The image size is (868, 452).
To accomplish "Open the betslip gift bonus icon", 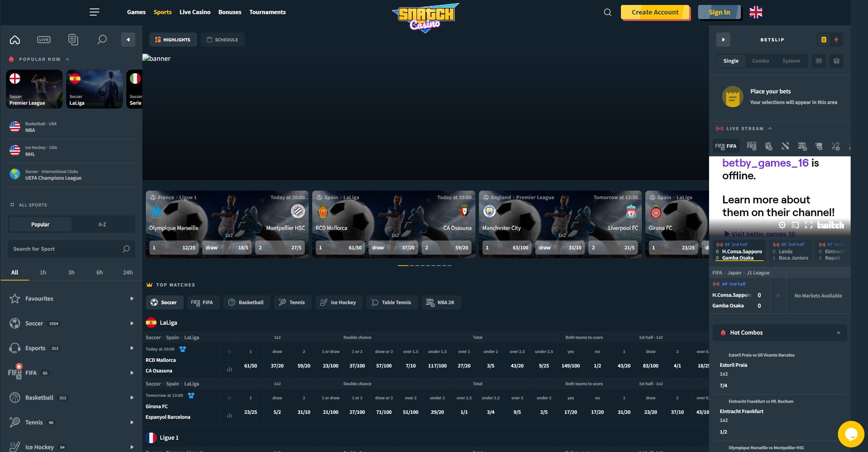I will 836,61.
